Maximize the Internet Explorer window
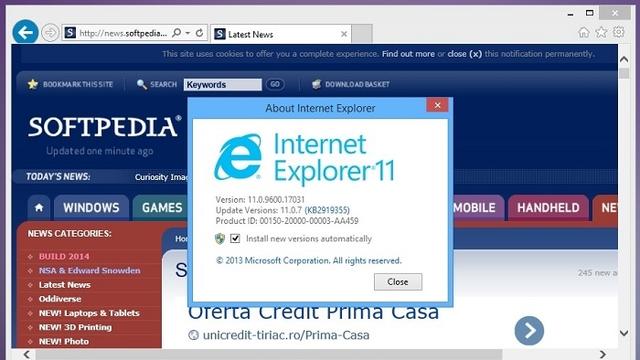Screen dimensions: 640x360 point(589,13)
